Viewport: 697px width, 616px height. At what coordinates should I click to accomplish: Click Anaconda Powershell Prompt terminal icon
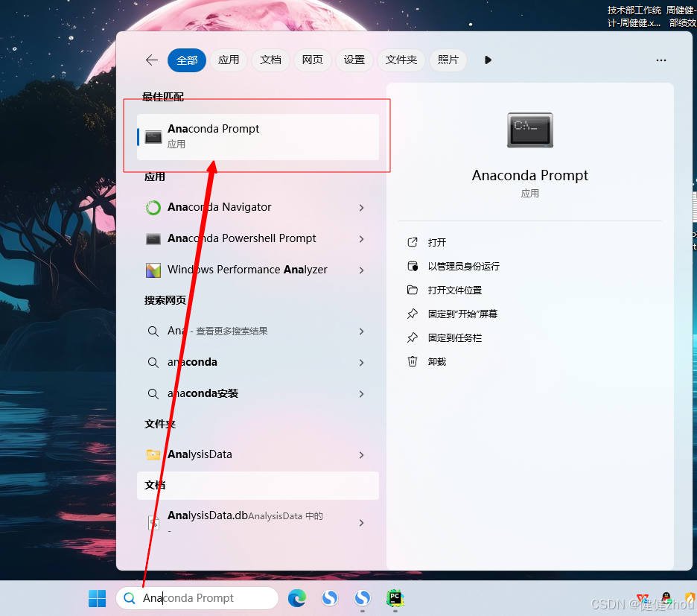pyautogui.click(x=153, y=239)
